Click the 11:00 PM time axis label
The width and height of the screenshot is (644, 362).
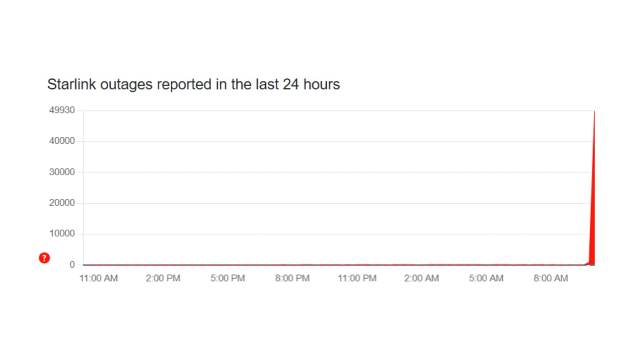[x=357, y=278]
